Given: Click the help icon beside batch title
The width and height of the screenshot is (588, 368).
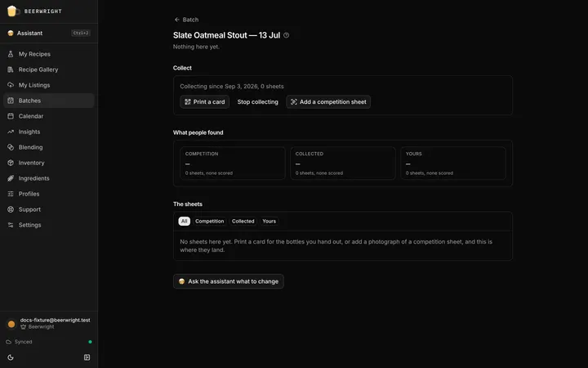Looking at the screenshot, I should tap(287, 35).
